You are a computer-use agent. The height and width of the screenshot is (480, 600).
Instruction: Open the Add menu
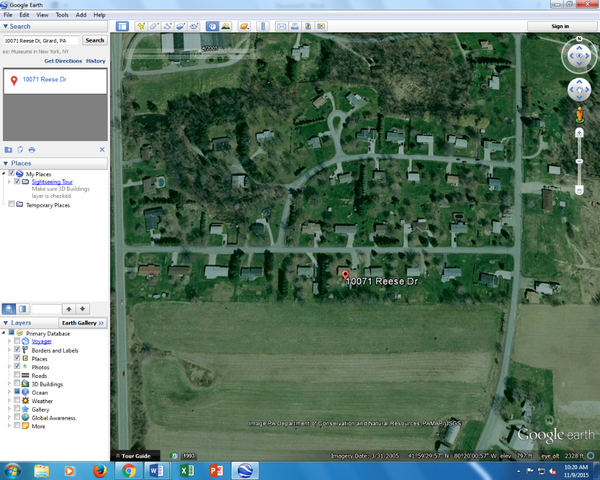[81, 15]
